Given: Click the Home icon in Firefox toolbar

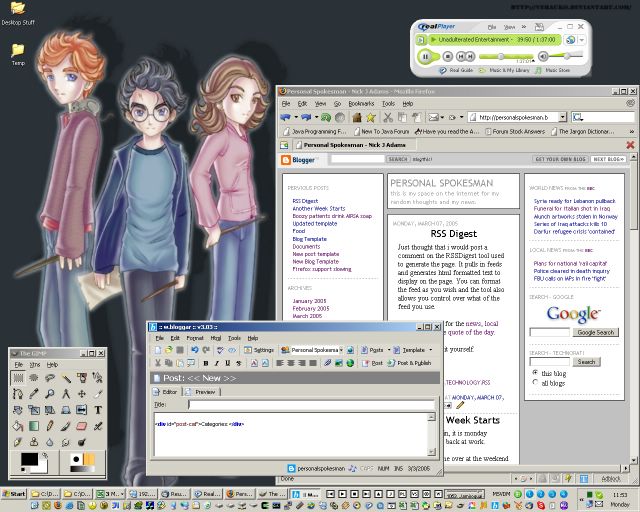Looking at the screenshot, I should 357,118.
